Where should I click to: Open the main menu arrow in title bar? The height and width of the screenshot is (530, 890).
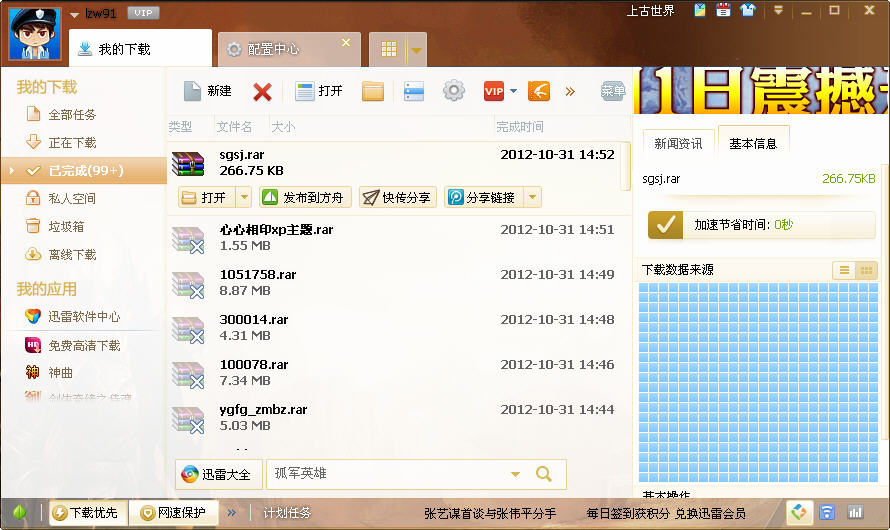click(778, 10)
